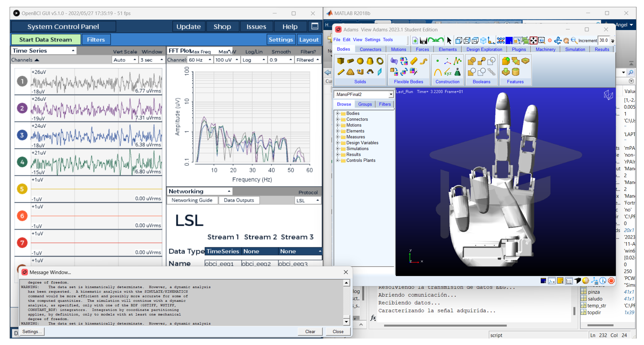Image resolution: width=644 pixels, height=345 pixels.
Task: Toggle channel 6 orange circle button
Action: coord(22,216)
